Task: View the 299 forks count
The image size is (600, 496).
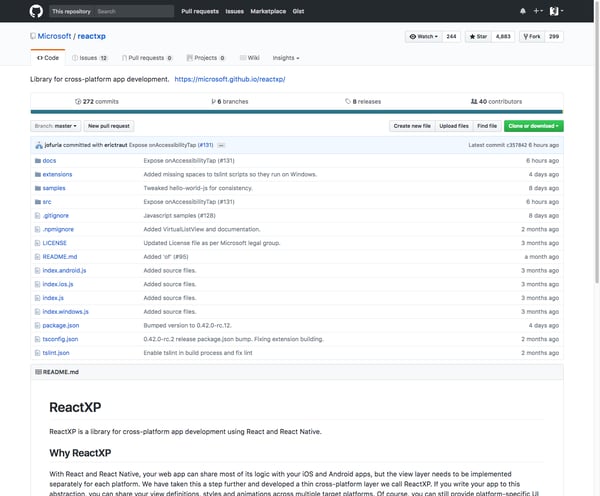Action: coord(554,36)
